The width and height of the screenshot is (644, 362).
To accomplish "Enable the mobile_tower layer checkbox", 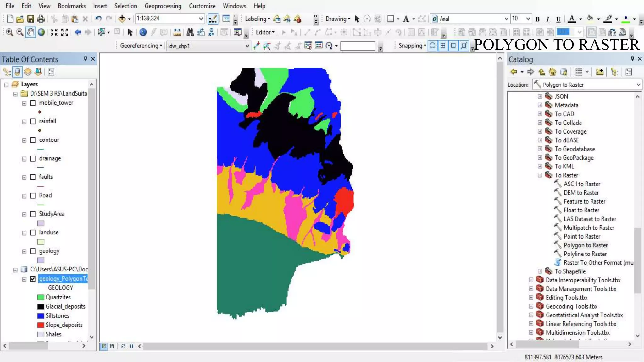I will coord(33,103).
